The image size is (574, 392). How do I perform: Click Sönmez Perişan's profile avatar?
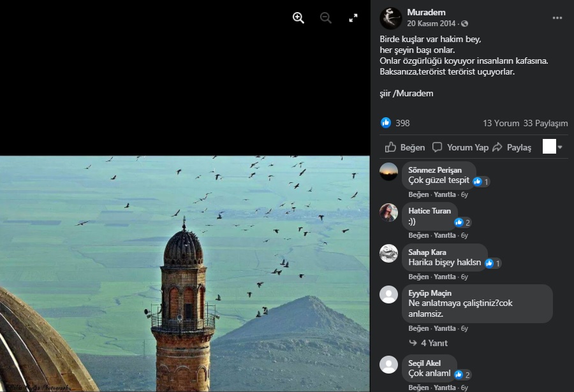pos(389,171)
